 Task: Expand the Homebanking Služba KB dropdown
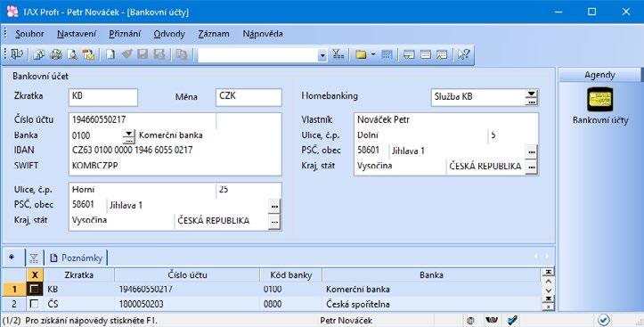tap(531, 97)
